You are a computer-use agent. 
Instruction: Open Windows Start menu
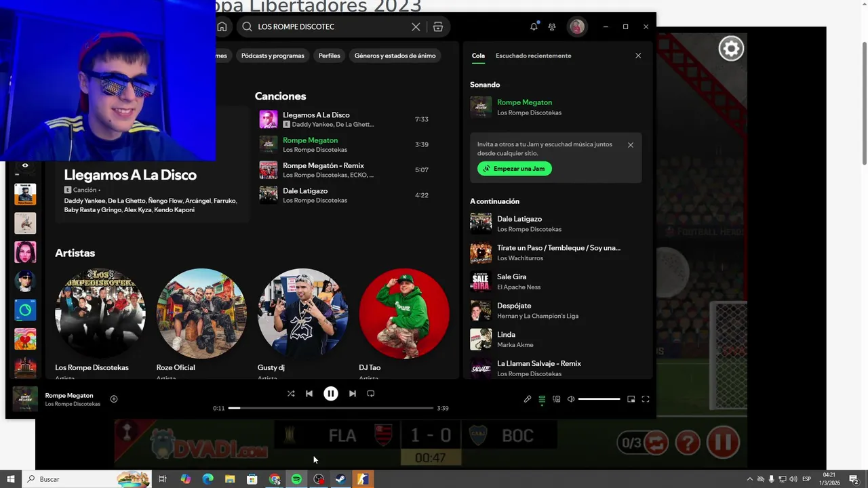click(x=10, y=479)
